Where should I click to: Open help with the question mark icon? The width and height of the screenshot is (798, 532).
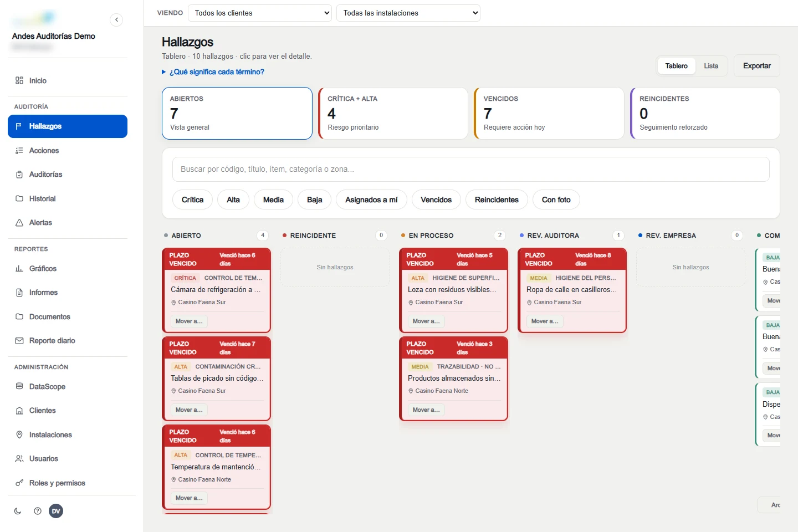pos(38,511)
